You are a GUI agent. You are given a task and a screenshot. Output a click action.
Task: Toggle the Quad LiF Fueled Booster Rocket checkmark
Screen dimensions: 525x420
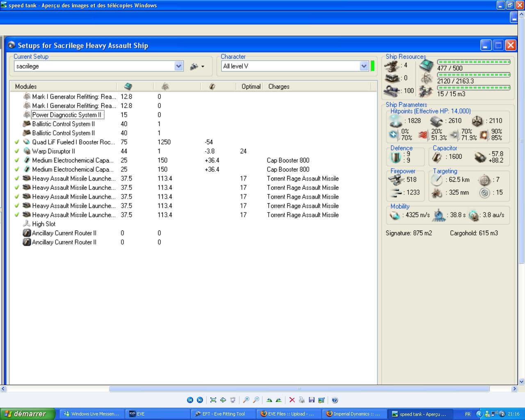tap(17, 142)
